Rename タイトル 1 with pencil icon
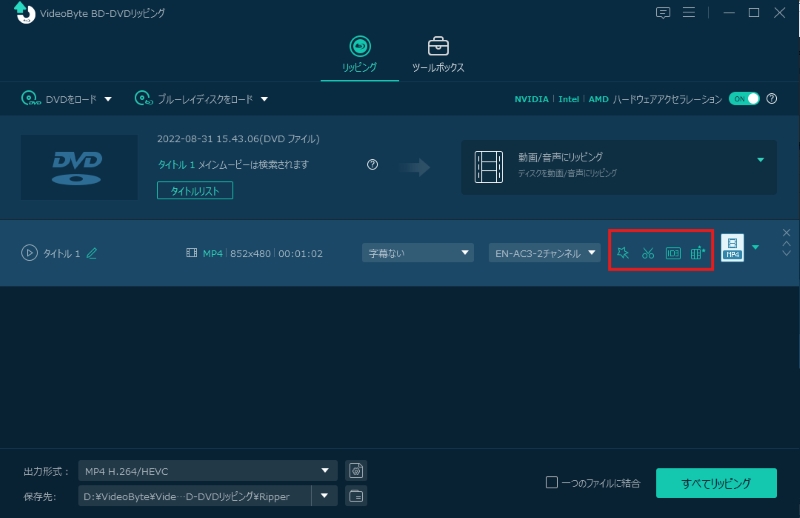This screenshot has width=800, height=518. coord(92,253)
